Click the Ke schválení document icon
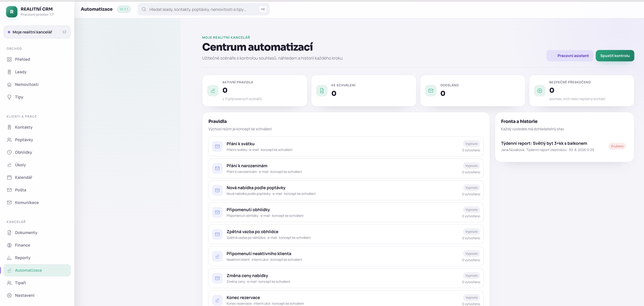Image resolution: width=644 pixels, height=306 pixels. (322, 91)
